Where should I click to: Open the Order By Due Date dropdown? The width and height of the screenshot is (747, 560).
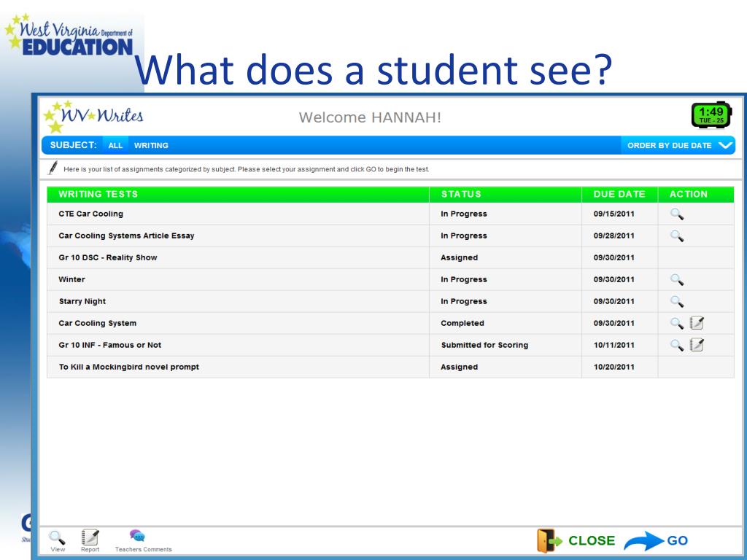(x=678, y=145)
